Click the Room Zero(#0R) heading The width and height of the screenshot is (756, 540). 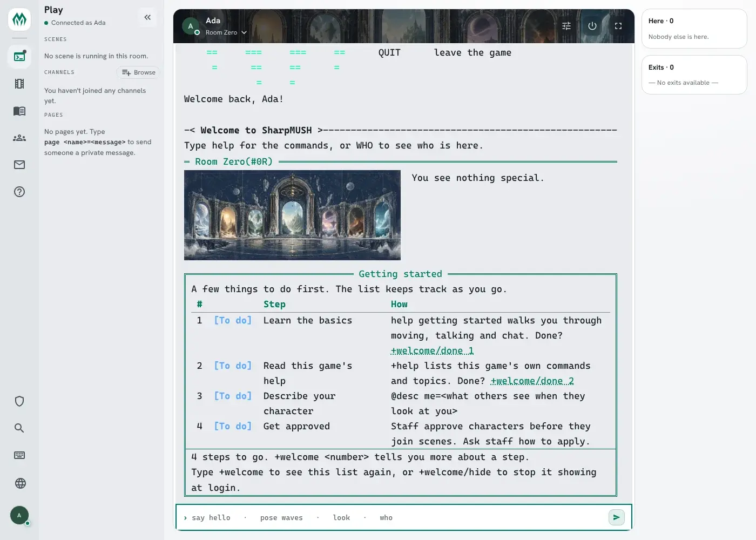(234, 161)
